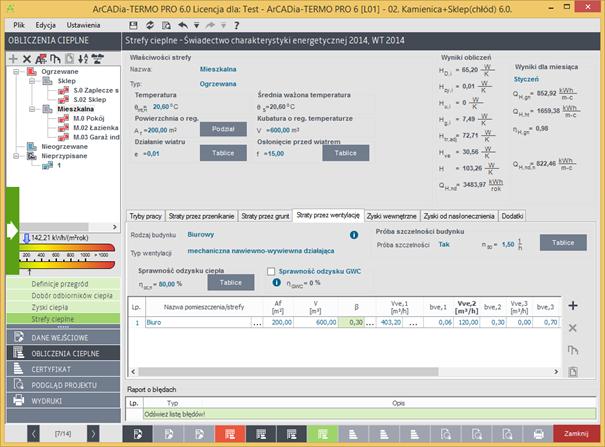
Task: Open DANE WEJŚCIOWE panel
Action: point(63,337)
